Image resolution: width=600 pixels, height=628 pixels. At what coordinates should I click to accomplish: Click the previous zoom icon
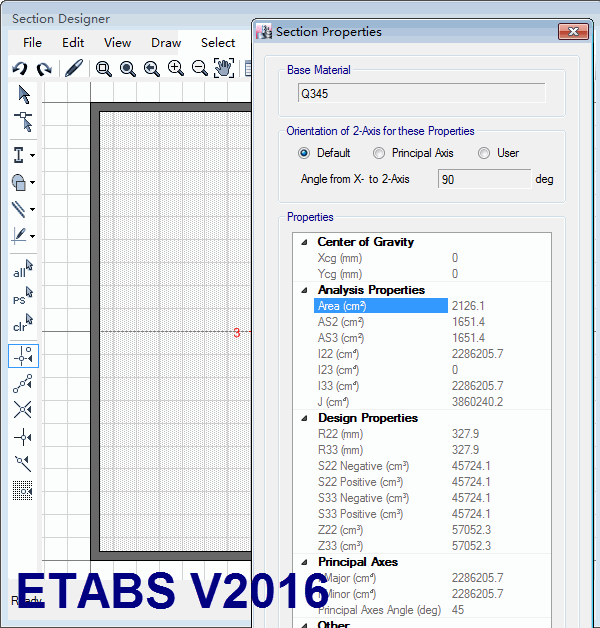point(151,68)
